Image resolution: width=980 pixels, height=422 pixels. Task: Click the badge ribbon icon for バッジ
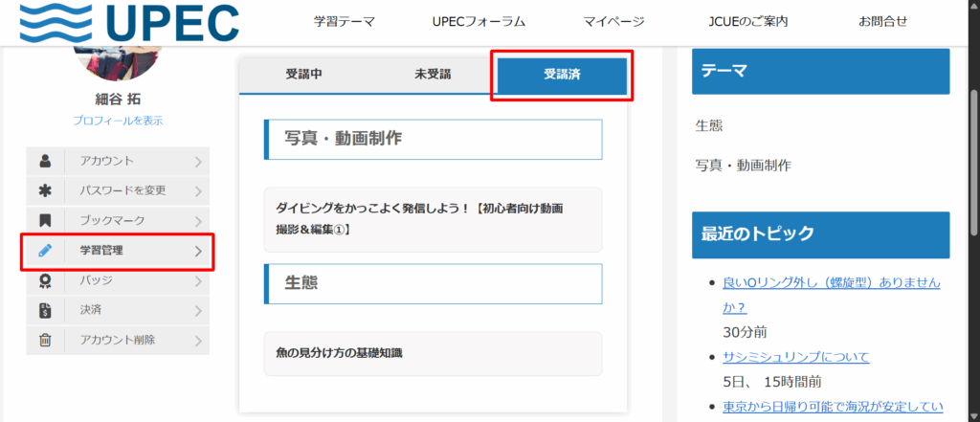point(45,281)
